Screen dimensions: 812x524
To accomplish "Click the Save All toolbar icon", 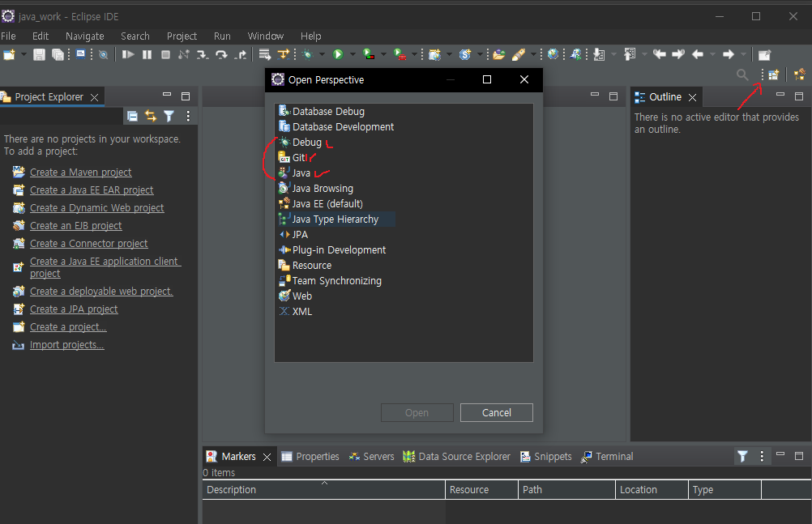I will pyautogui.click(x=58, y=54).
